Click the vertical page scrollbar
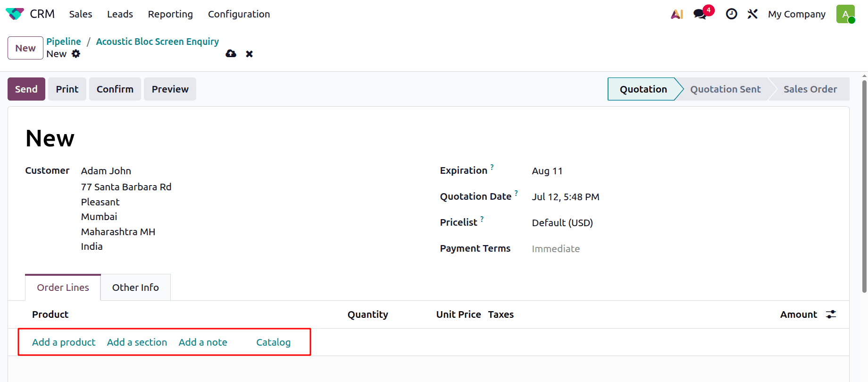 point(864,187)
